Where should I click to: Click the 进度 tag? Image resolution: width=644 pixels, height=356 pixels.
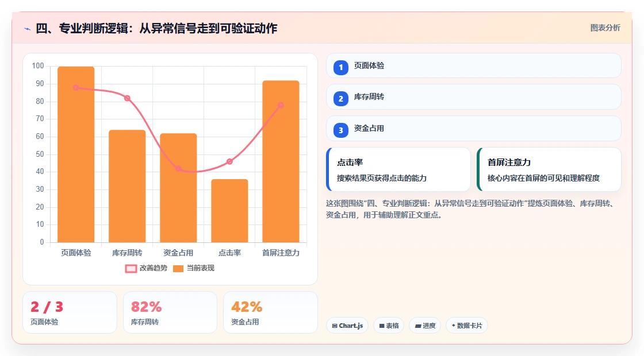425,326
